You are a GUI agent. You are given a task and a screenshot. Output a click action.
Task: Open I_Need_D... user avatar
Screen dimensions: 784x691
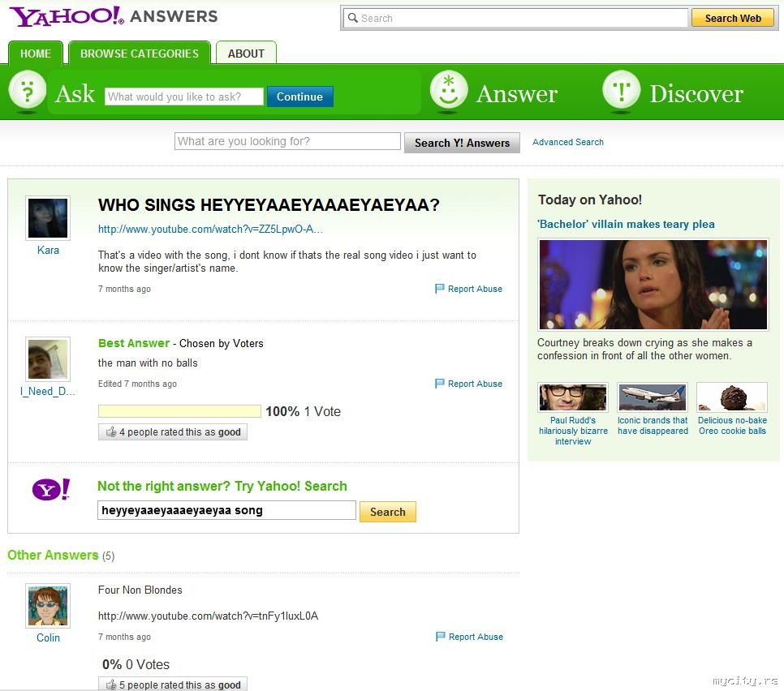pos(48,358)
